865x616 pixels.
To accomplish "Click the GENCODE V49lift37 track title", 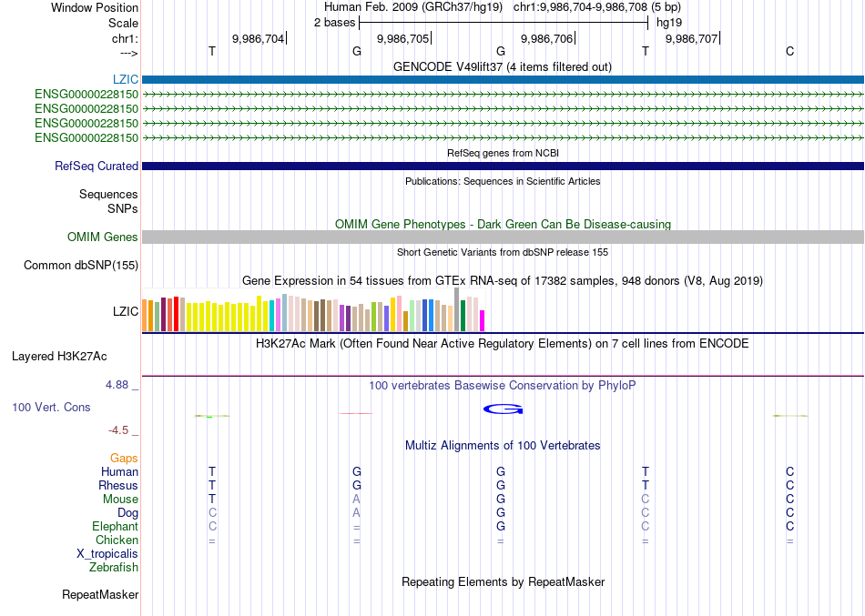I will [x=503, y=66].
